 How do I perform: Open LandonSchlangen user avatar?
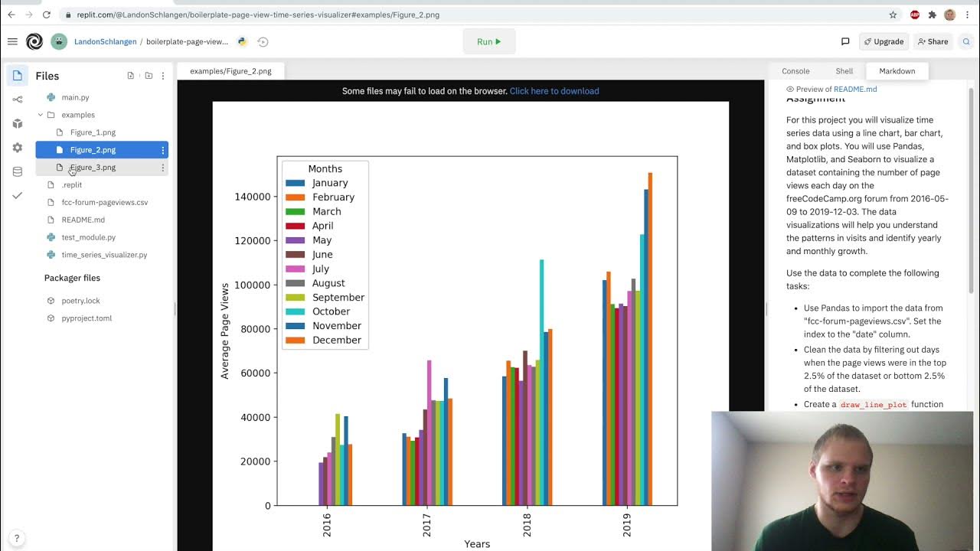point(59,41)
